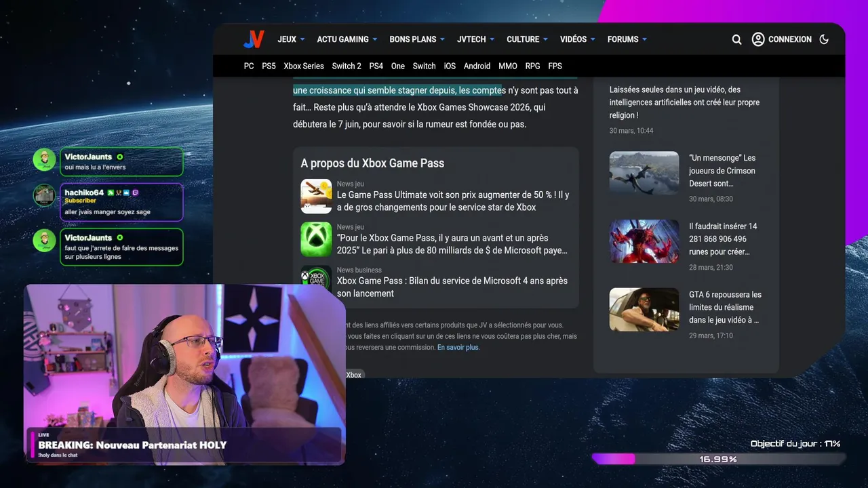The height and width of the screenshot is (488, 868).
Task: Open the Crimson Desert 'Un mensonge' article
Action: (x=722, y=171)
